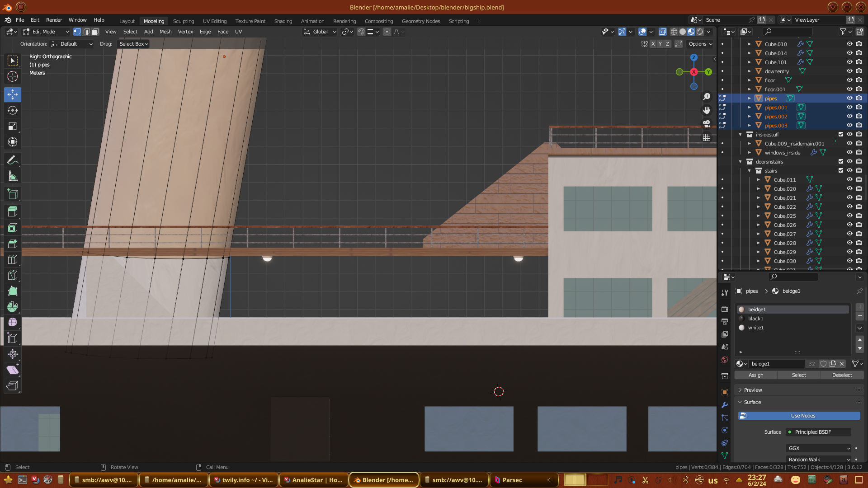Toggle visibility of Cube.011
Viewport: 868px width, 488px height.
click(x=849, y=179)
